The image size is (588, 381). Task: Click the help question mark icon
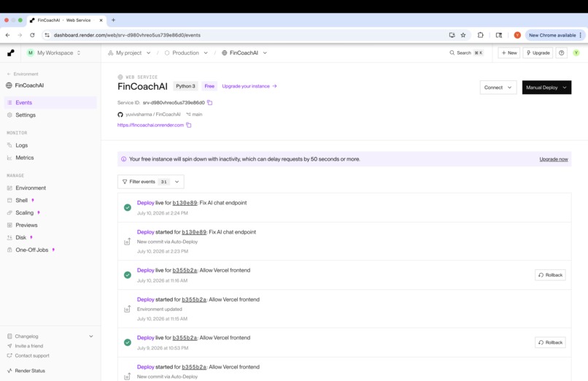[x=562, y=53]
